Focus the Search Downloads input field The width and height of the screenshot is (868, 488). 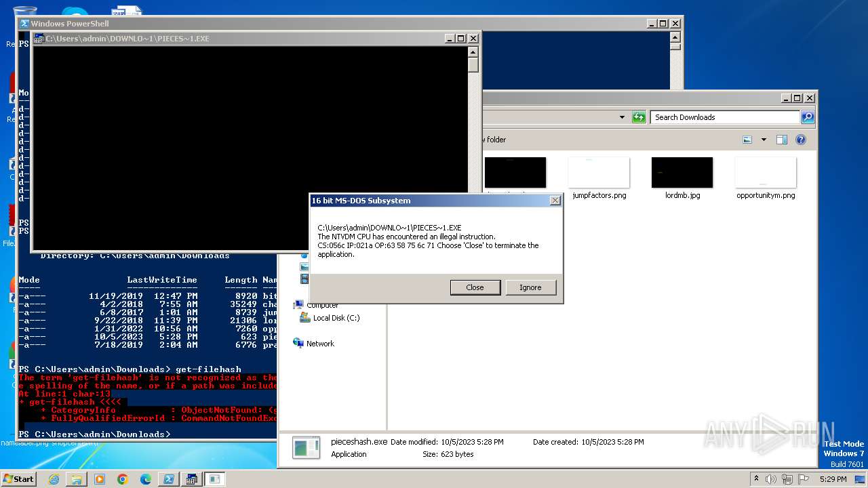coord(725,117)
